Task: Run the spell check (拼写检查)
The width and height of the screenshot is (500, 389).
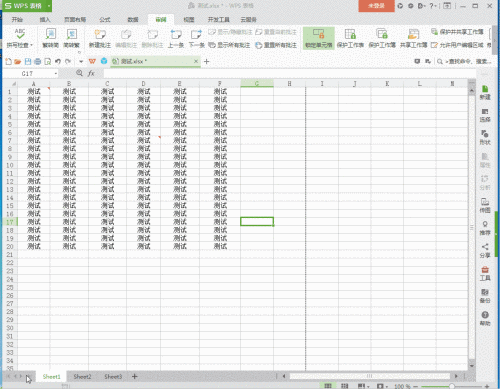Action: (20, 38)
